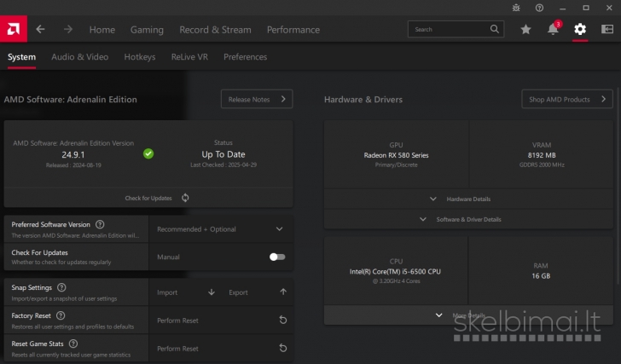Click Radeon RX 580 Series text
Screen dimensions: 621x364
396,155
